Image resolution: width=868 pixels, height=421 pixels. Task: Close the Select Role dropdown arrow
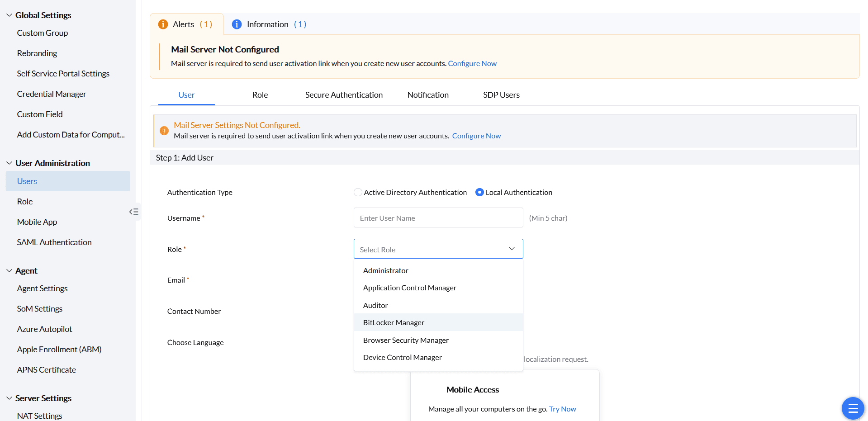click(512, 249)
